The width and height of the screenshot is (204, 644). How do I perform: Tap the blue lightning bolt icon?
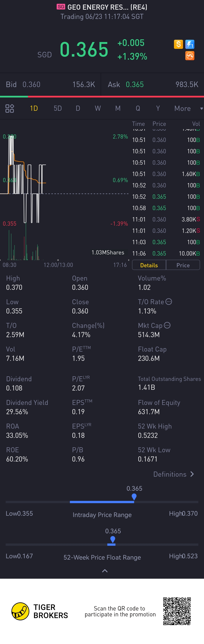pos(190,44)
